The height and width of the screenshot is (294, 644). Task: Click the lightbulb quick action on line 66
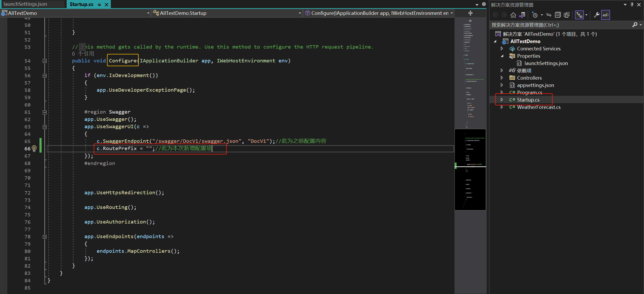(34, 149)
